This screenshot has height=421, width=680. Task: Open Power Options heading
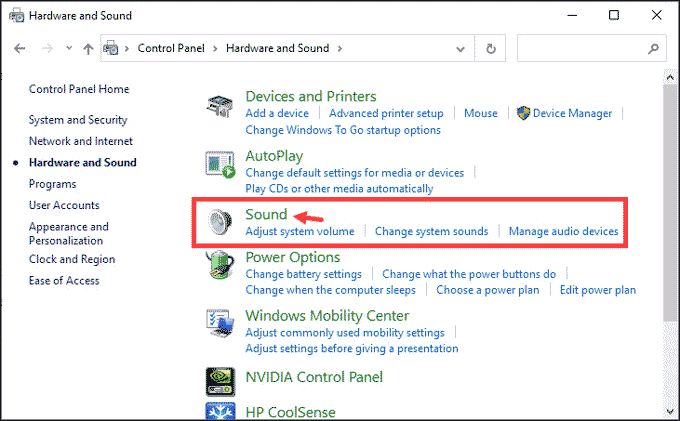point(293,257)
